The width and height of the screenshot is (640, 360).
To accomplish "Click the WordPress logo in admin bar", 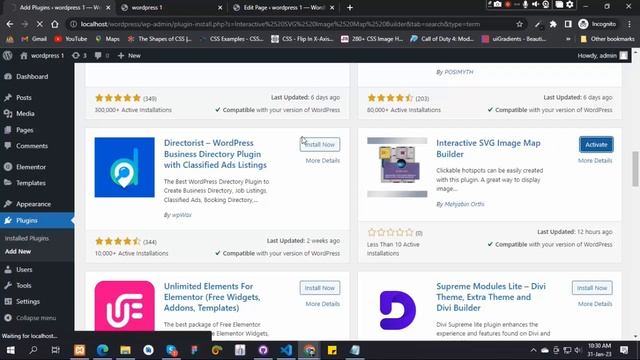I will point(7,56).
